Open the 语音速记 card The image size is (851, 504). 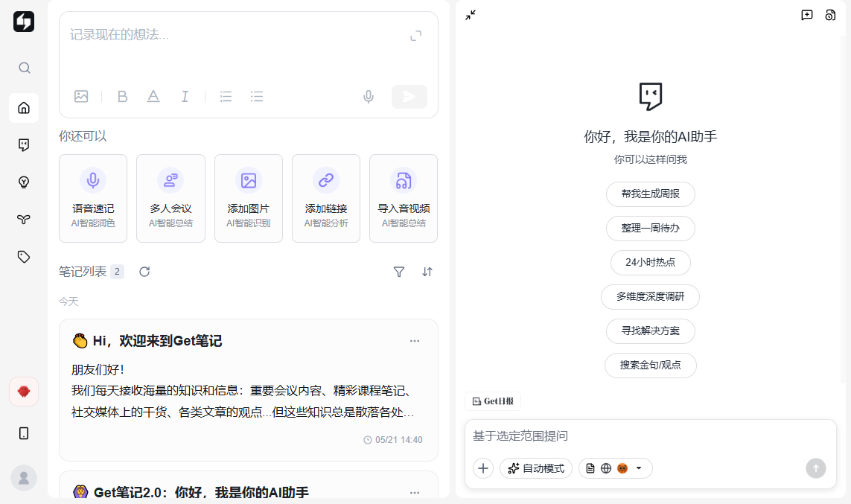pyautogui.click(x=93, y=198)
